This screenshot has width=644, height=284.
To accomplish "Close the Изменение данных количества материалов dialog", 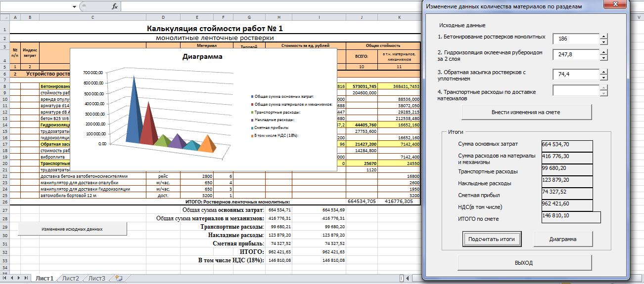I will point(616,5).
